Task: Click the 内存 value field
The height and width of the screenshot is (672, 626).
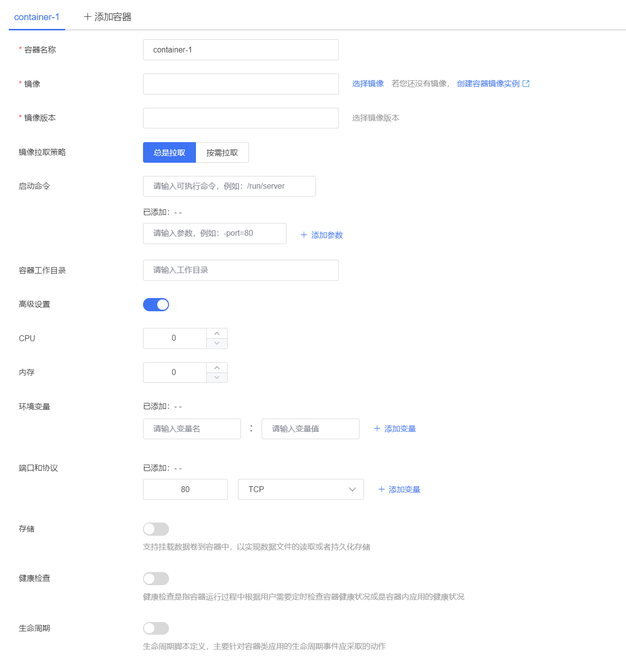Action: pos(174,373)
